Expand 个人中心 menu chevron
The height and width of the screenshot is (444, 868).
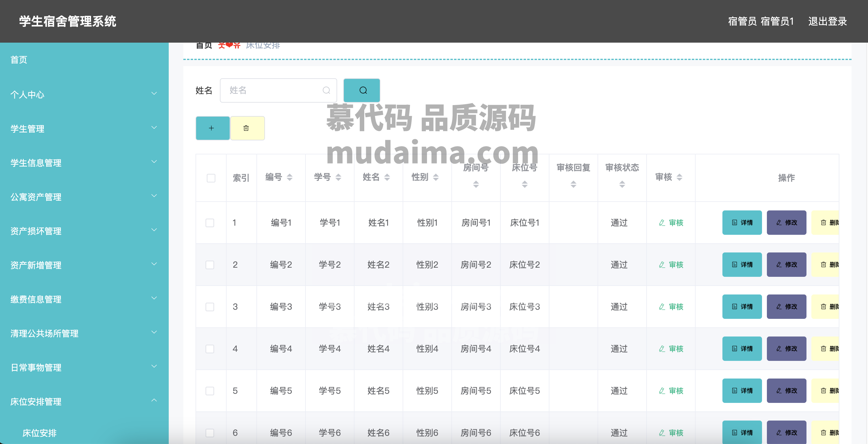(154, 93)
